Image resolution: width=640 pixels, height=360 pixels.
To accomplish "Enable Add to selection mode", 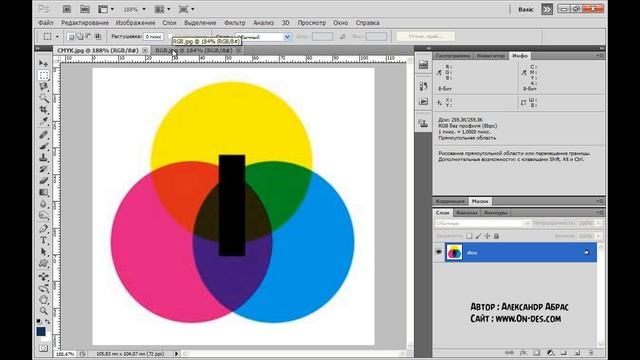I will tap(80, 37).
